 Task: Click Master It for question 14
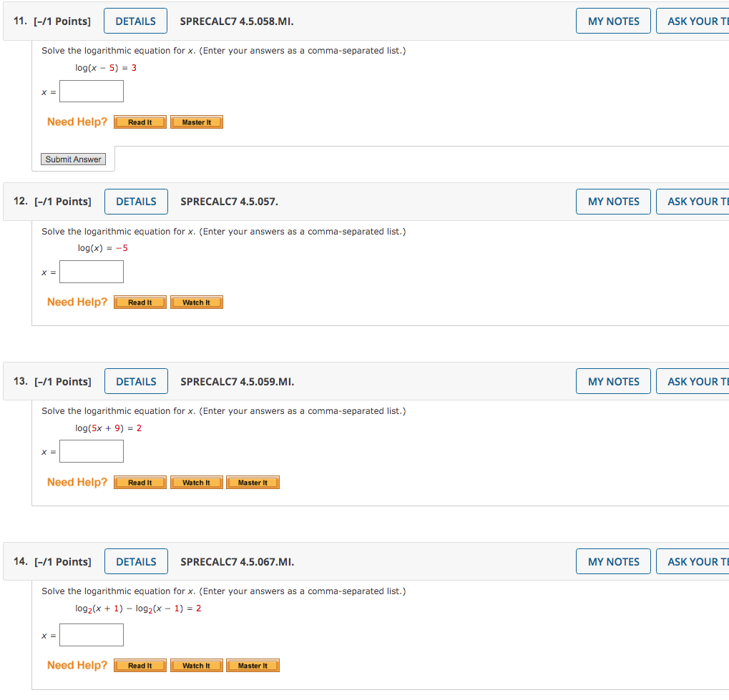point(252,665)
